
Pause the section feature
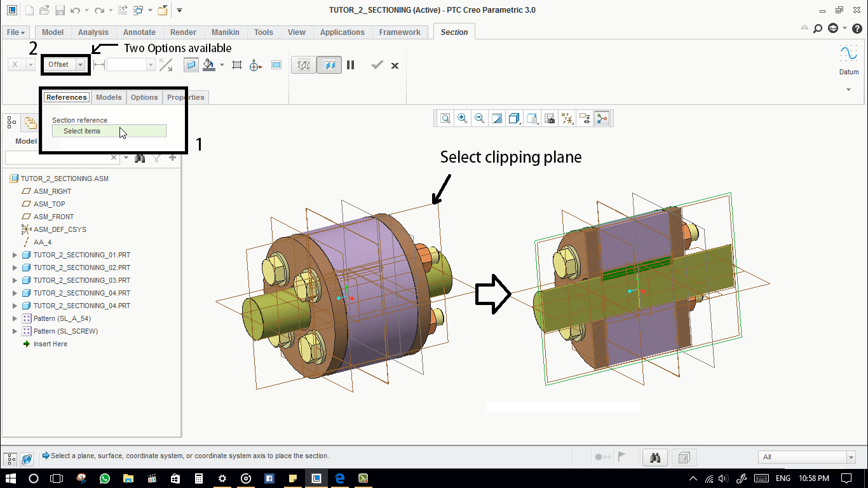350,65
